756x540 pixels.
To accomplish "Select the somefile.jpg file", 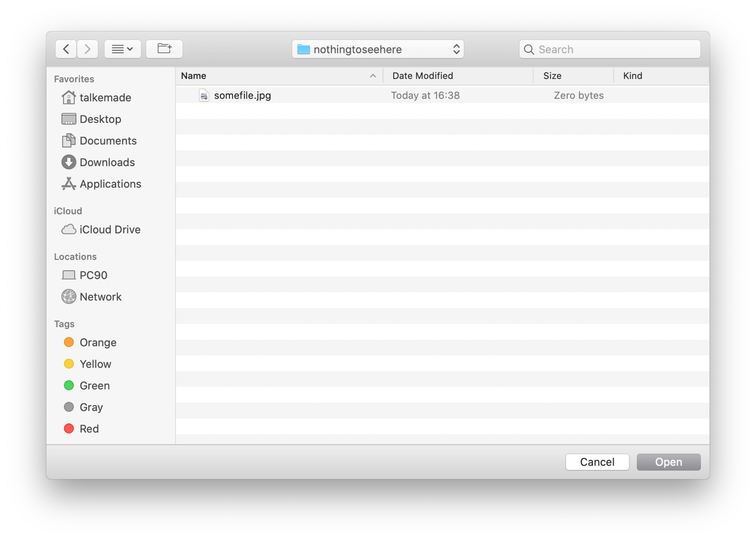I will click(242, 95).
